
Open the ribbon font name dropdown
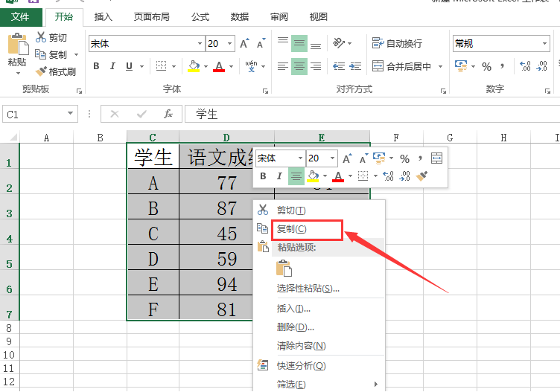point(199,44)
